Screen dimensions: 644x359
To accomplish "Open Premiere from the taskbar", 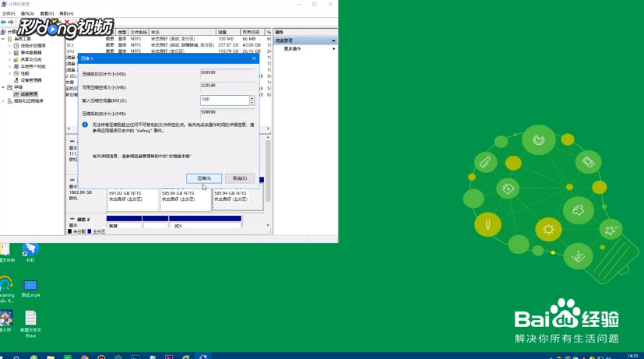I will tap(169, 357).
